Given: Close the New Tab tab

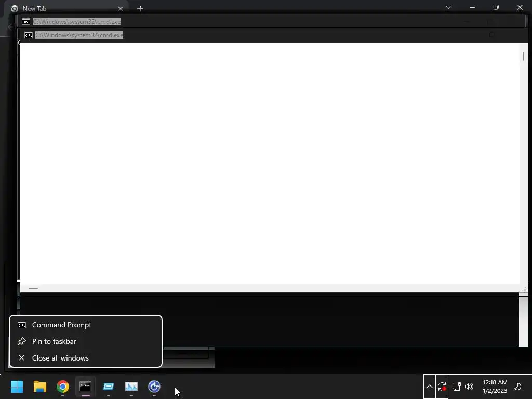Looking at the screenshot, I should tap(121, 9).
